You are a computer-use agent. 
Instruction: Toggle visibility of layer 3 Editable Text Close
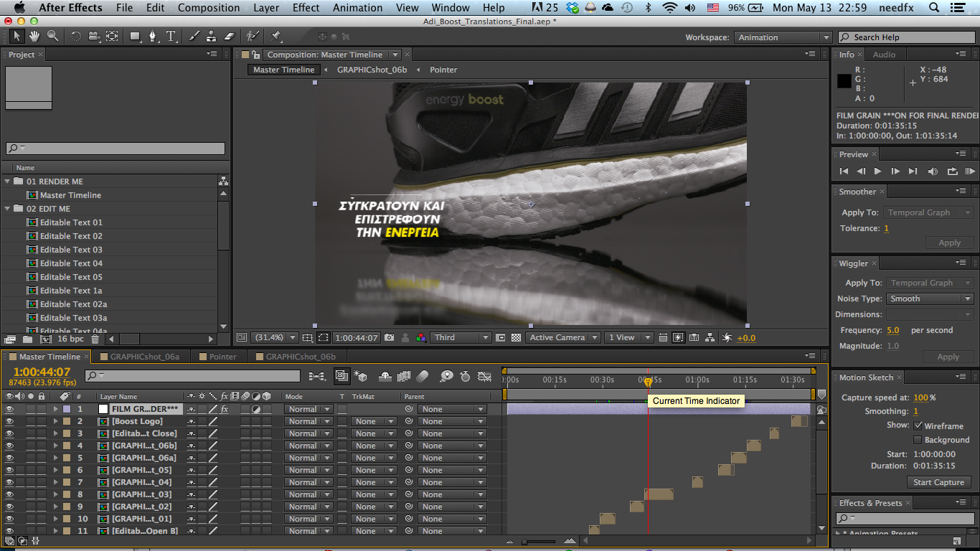point(9,433)
